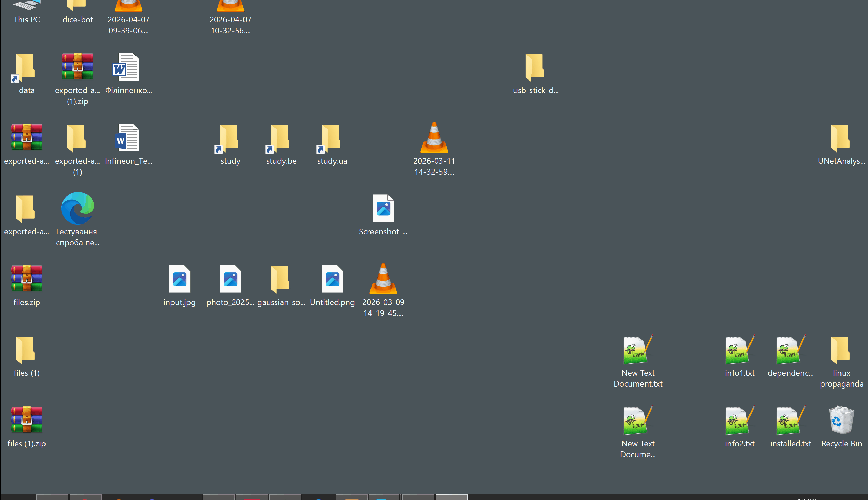
Task: Click the input.jpg image file
Action: (179, 280)
